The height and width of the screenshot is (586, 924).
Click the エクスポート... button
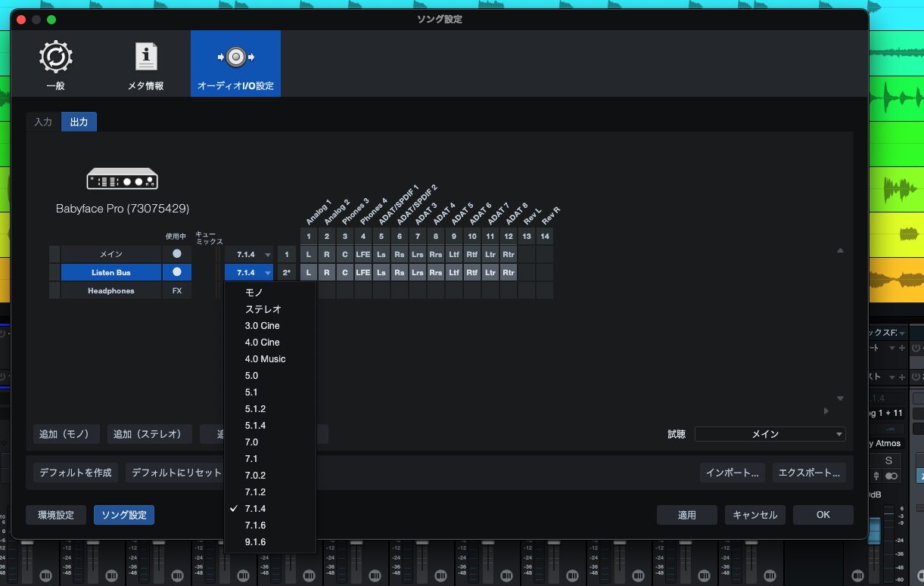point(809,473)
